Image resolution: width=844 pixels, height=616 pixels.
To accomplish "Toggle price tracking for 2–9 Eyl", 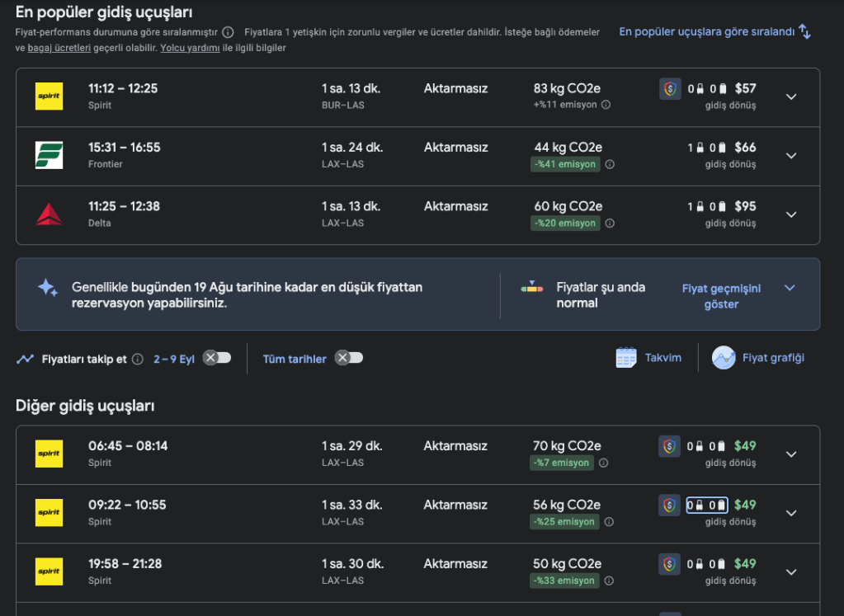I will (x=218, y=358).
